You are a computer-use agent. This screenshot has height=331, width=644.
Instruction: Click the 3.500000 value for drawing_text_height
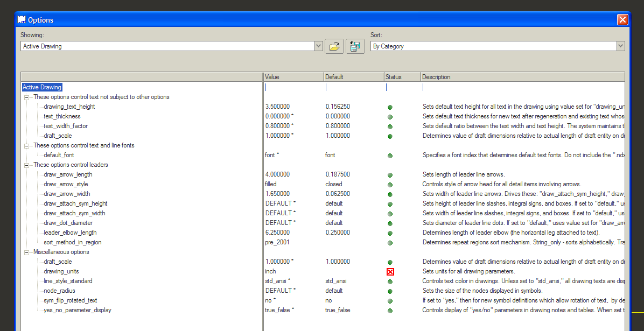pyautogui.click(x=276, y=107)
